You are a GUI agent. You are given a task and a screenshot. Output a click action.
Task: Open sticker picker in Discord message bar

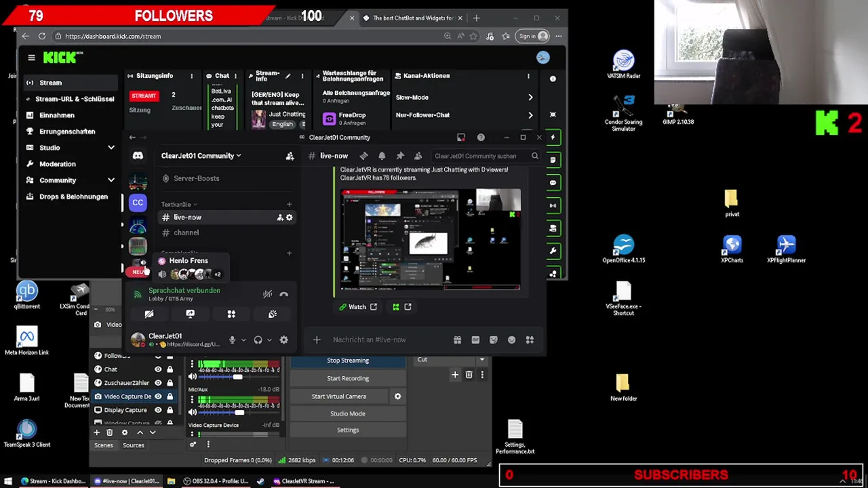point(493,340)
